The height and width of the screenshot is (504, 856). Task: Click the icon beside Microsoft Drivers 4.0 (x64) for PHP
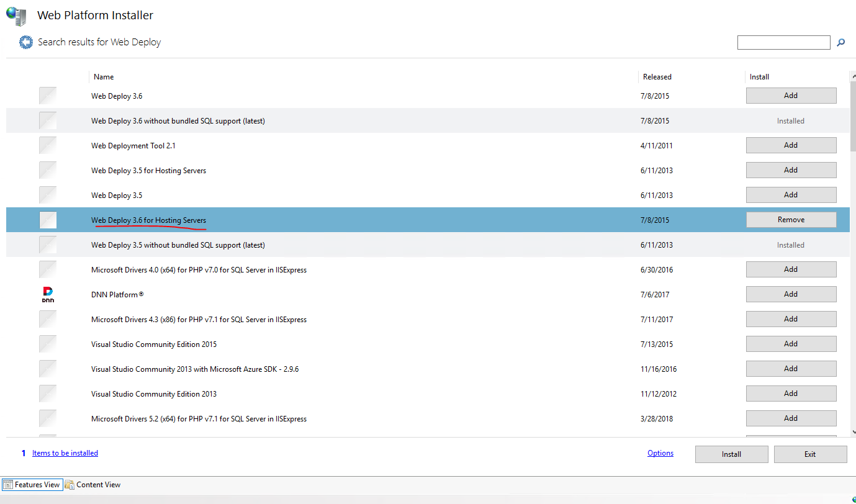[x=48, y=269]
